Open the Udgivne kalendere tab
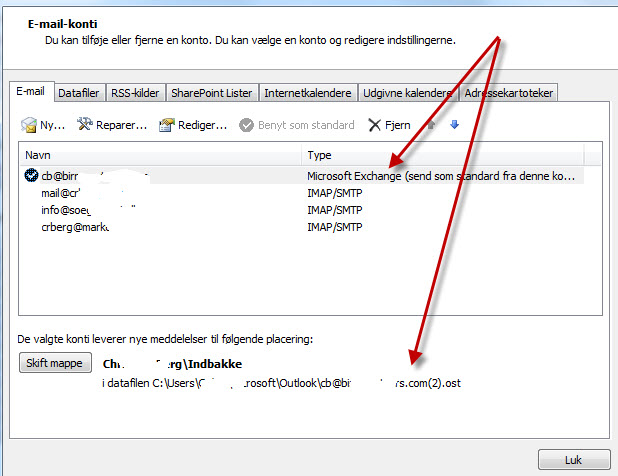Screen dimensions: 618x476 pos(408,93)
